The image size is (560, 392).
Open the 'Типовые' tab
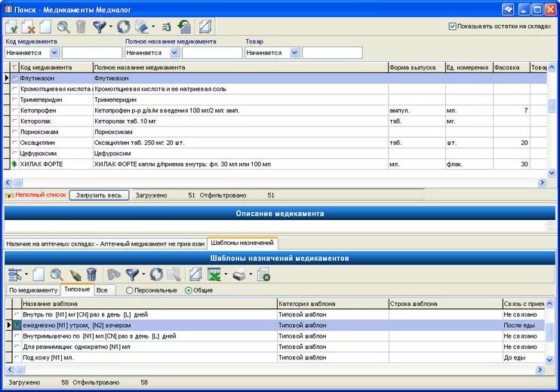tap(77, 289)
